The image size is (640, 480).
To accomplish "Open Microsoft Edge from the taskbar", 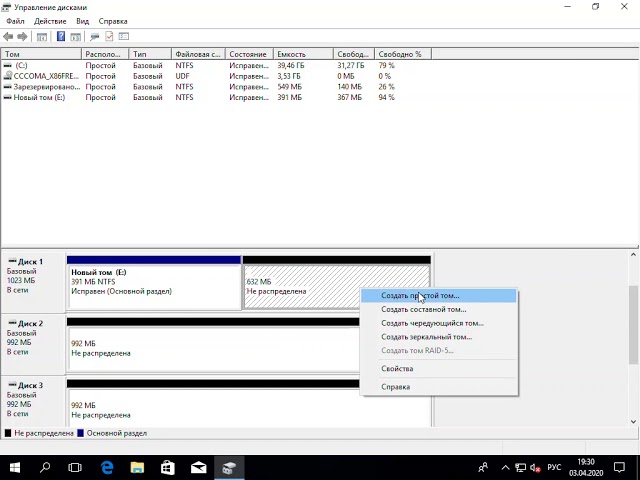I will 106,467.
